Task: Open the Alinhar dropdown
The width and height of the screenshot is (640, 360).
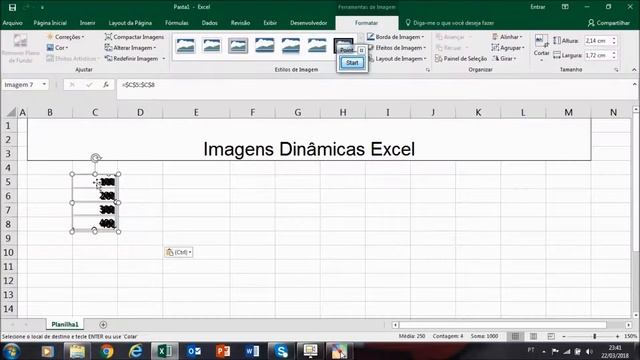Action: (x=507, y=37)
